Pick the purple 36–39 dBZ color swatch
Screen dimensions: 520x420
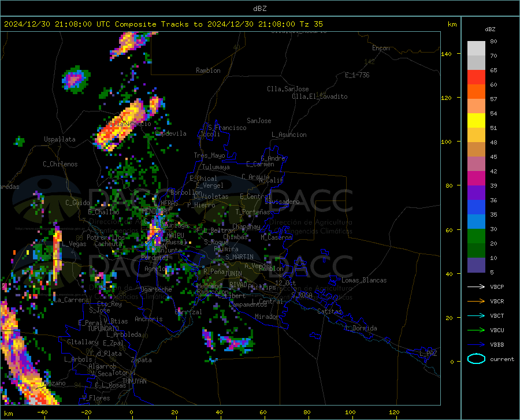pyautogui.click(x=476, y=193)
